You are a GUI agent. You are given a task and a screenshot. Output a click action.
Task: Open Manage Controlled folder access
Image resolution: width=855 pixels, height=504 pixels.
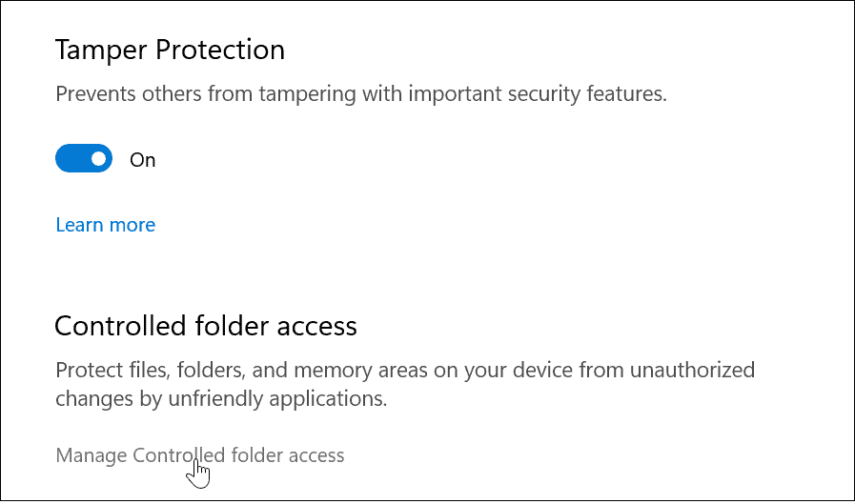200,455
